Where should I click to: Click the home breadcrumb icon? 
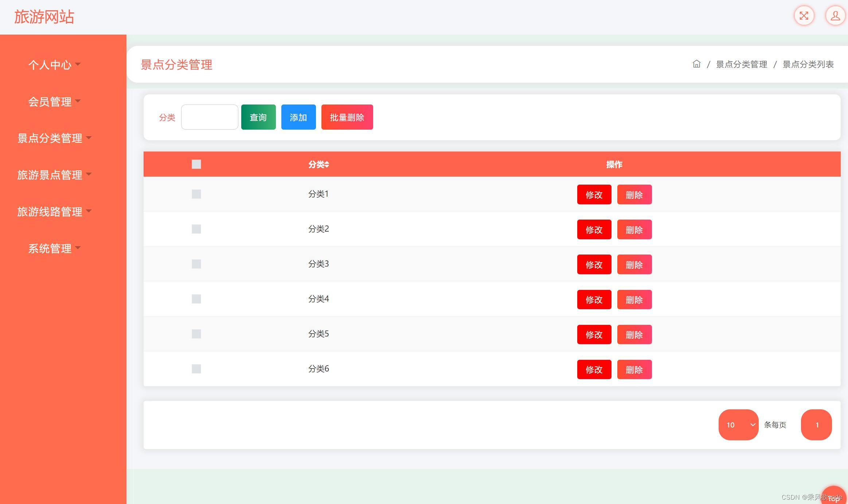[x=696, y=64]
